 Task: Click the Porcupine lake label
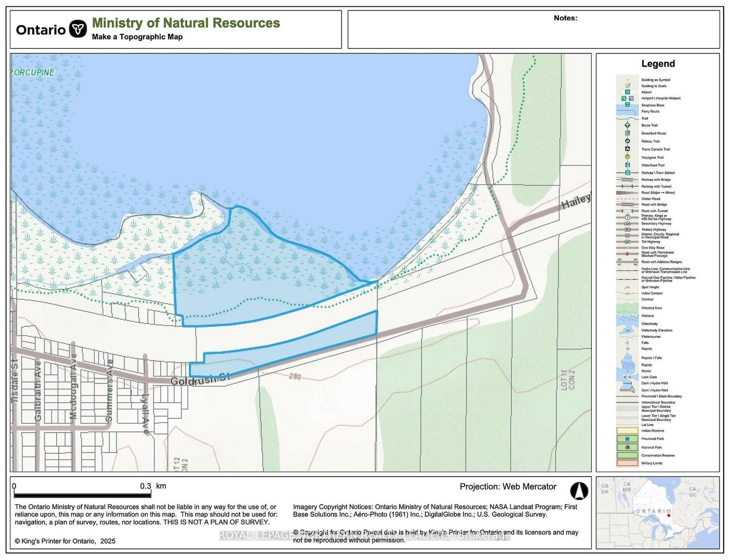pos(33,73)
